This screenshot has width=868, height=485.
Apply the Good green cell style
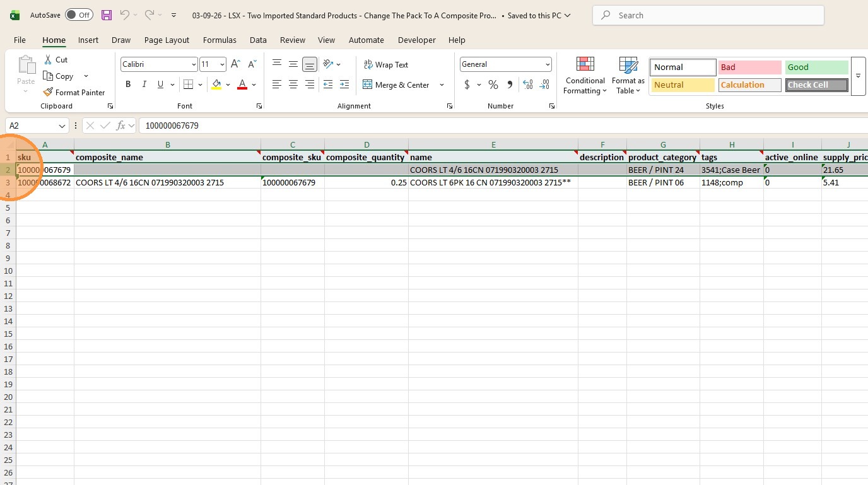tap(817, 67)
